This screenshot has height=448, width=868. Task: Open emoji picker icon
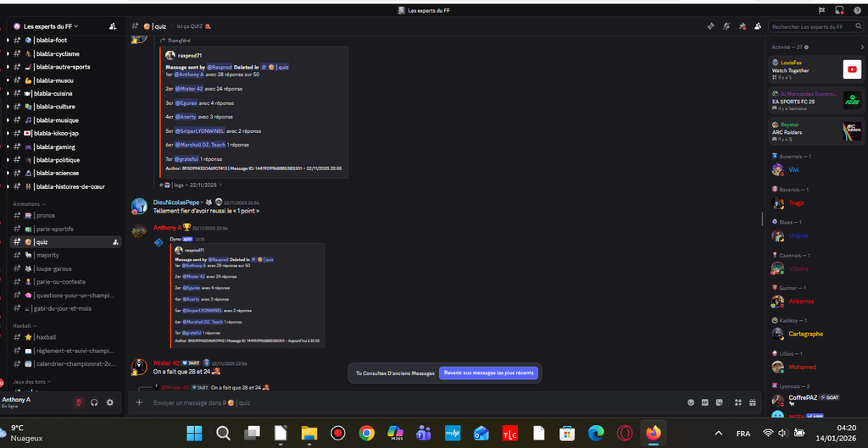pyautogui.click(x=691, y=402)
